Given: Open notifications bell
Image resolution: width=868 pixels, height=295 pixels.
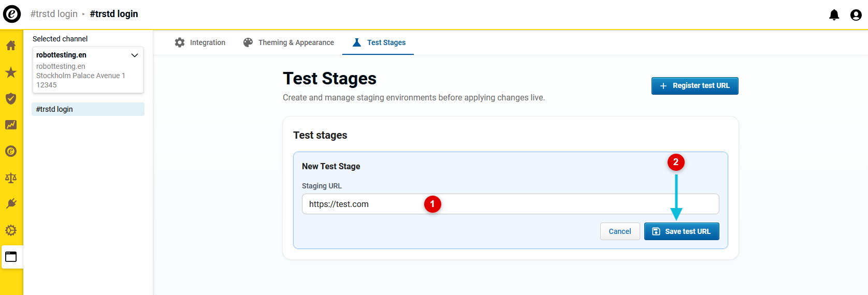Looking at the screenshot, I should [834, 15].
